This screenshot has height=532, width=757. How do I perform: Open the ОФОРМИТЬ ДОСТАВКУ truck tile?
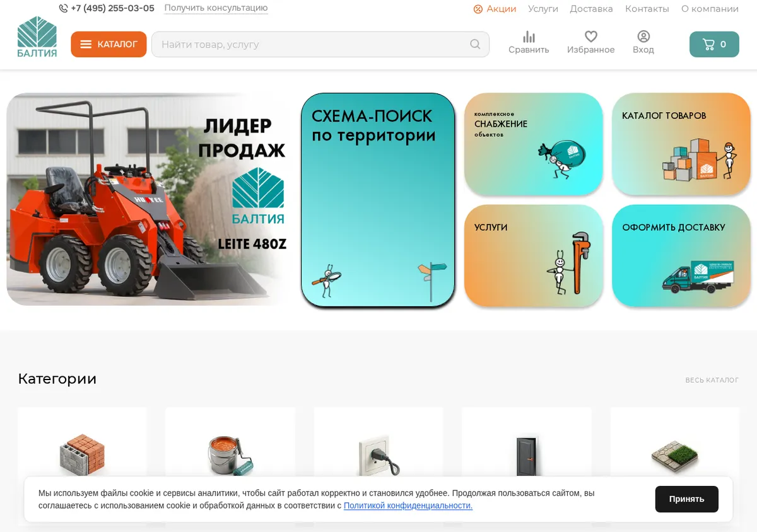click(681, 256)
